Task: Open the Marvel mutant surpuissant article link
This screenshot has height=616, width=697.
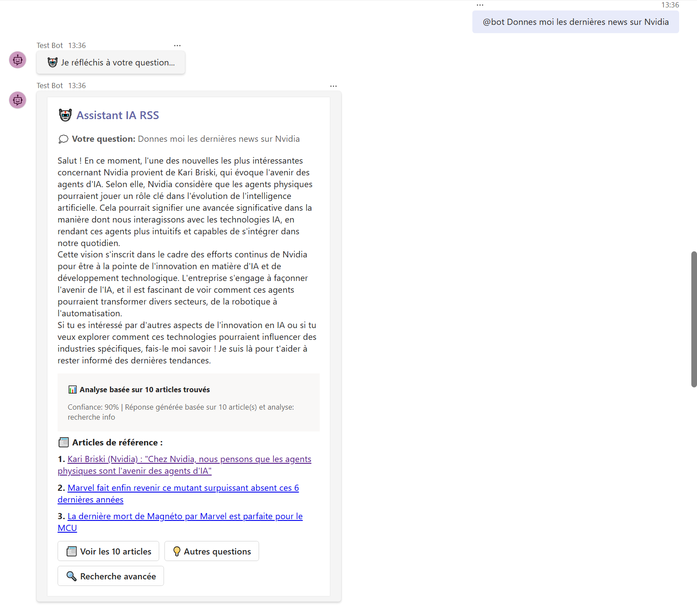Action: 178,494
